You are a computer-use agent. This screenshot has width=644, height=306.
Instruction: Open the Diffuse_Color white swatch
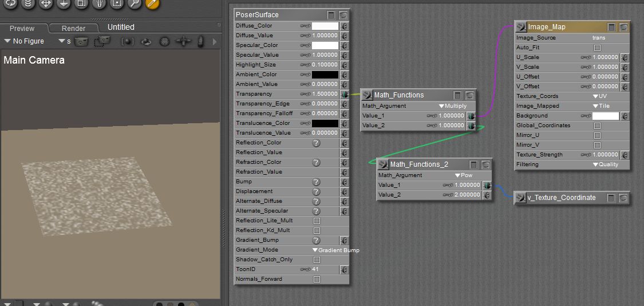(x=325, y=26)
